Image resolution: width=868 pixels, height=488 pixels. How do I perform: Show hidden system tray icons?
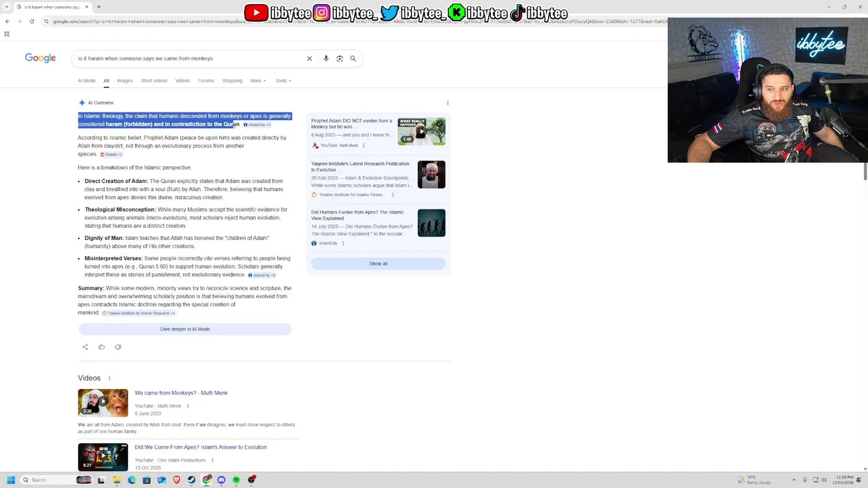[x=794, y=480]
